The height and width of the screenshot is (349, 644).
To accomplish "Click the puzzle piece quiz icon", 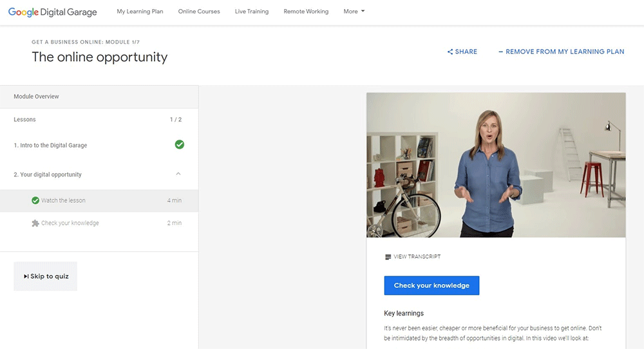I will (x=35, y=223).
